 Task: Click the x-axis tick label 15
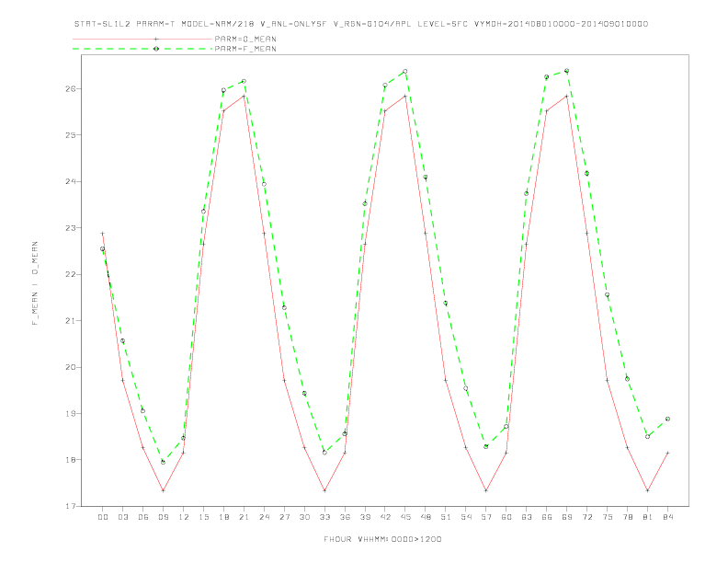203,517
